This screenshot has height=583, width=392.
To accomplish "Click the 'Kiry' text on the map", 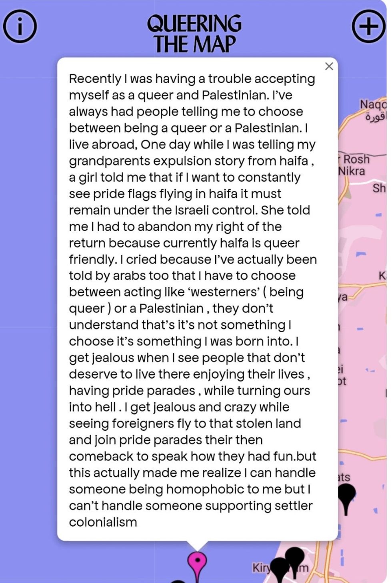I will (x=260, y=568).
